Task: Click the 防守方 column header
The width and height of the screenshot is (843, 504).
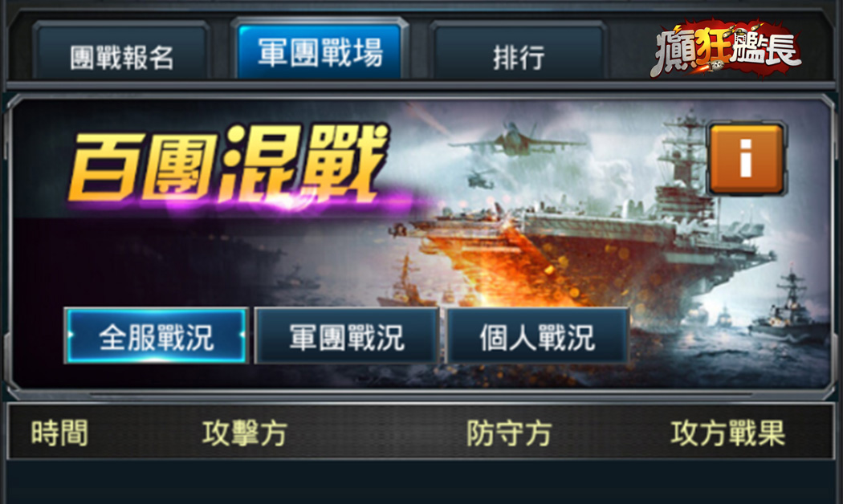Action: (x=508, y=433)
